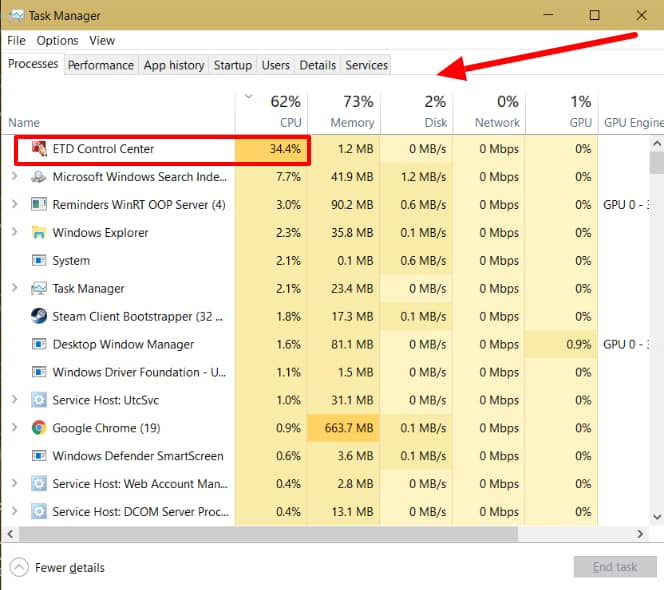This screenshot has height=590, width=664.
Task: Switch to the Users tab
Action: point(276,65)
